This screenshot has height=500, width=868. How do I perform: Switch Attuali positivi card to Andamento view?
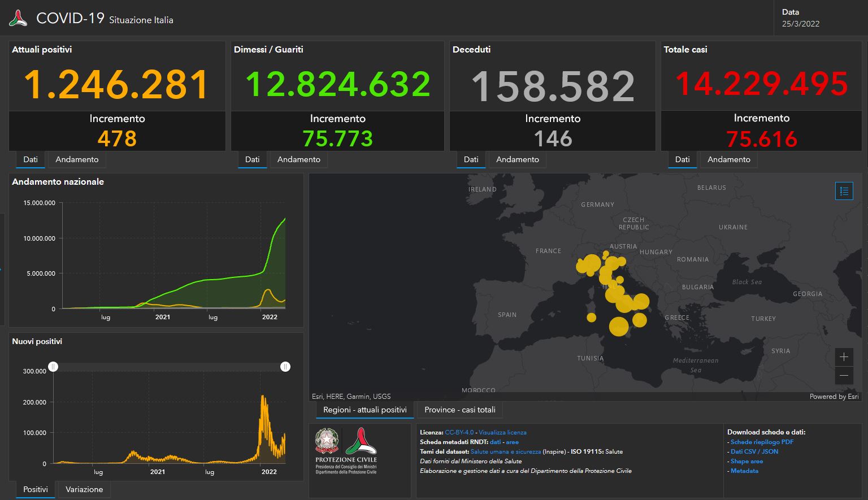coord(76,159)
